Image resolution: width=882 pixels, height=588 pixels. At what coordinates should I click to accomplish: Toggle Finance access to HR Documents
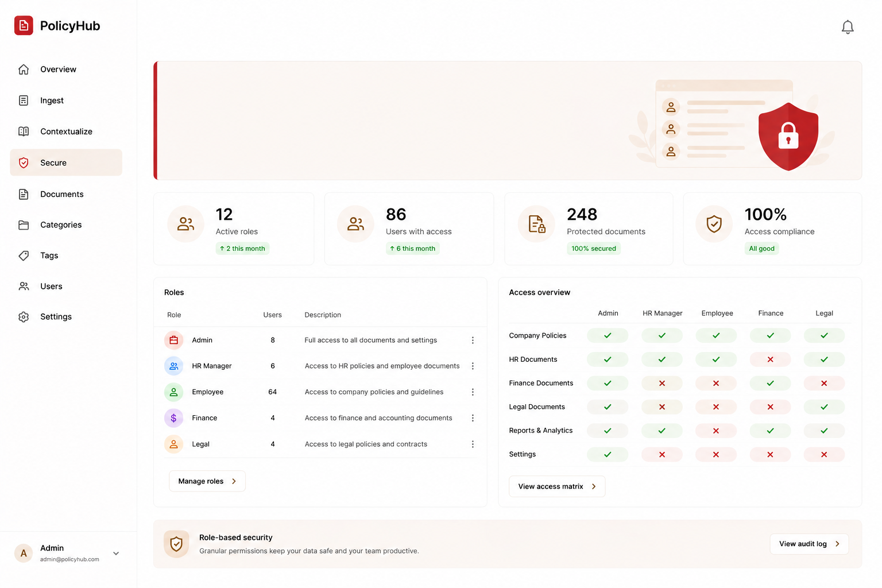[771, 359]
